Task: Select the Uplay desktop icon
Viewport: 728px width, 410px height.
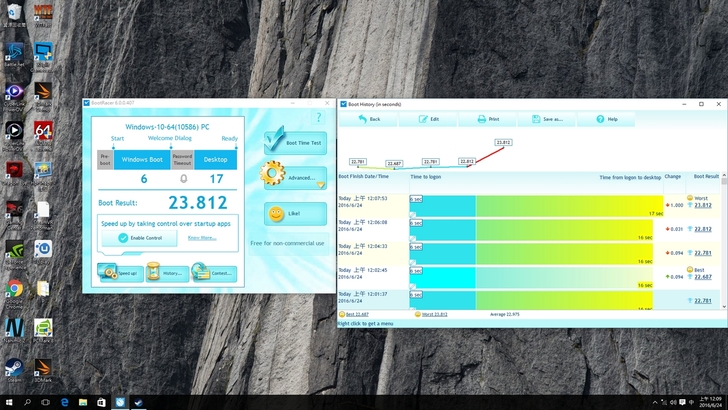Action: [43, 252]
